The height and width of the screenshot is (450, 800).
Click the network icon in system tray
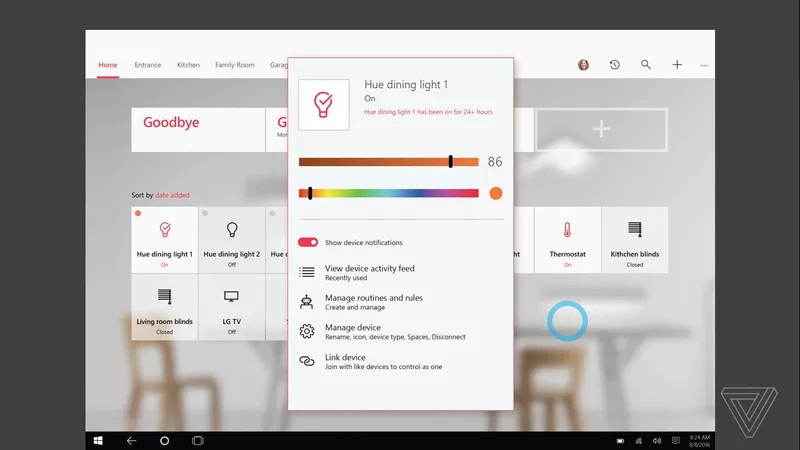638,441
